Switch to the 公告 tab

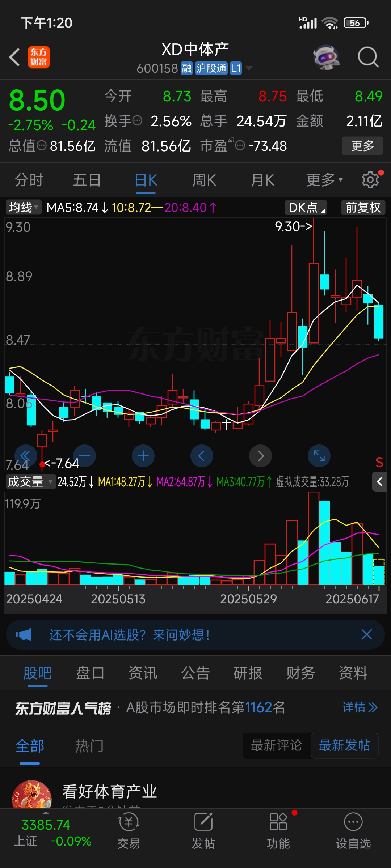195,673
